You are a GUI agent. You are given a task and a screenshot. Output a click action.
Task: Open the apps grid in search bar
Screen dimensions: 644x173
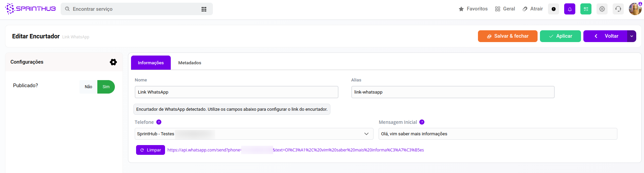(x=204, y=9)
